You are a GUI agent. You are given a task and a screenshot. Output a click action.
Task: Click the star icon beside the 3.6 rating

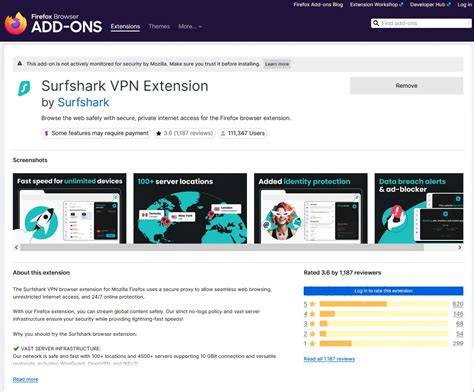coord(159,133)
